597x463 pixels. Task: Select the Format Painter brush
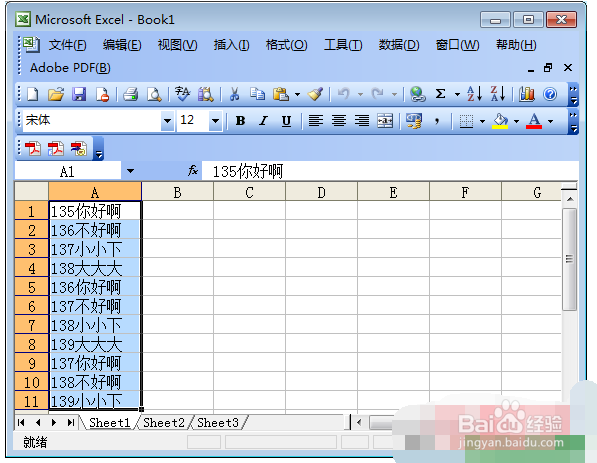(x=315, y=94)
